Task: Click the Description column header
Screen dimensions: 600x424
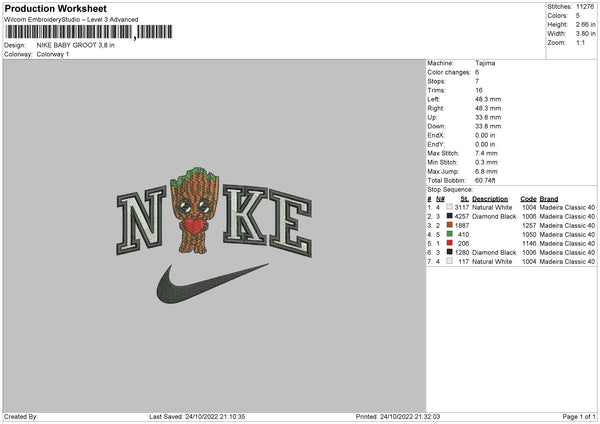Action: point(490,199)
